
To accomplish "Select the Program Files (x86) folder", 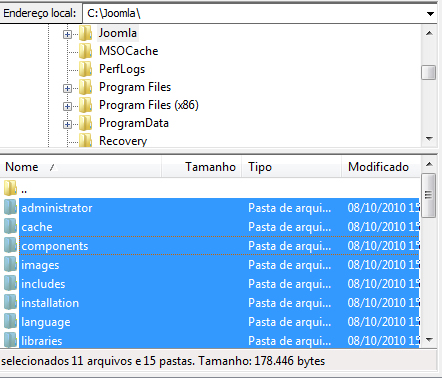I will pyautogui.click(x=149, y=105).
